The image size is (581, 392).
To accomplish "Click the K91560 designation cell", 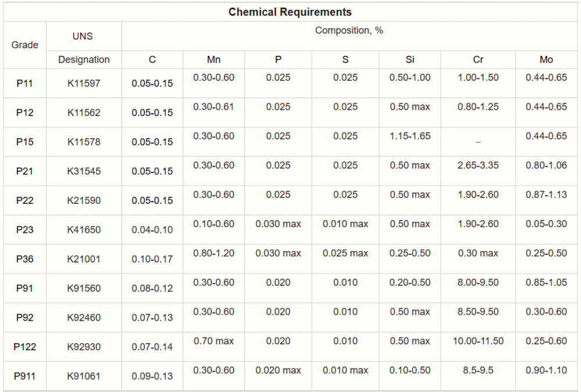I will pyautogui.click(x=84, y=288).
